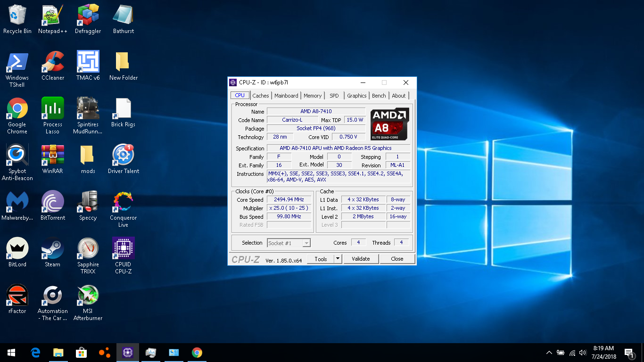The width and height of the screenshot is (644, 362).
Task: Select the Malwarebytes desktop icon
Action: click(x=17, y=206)
